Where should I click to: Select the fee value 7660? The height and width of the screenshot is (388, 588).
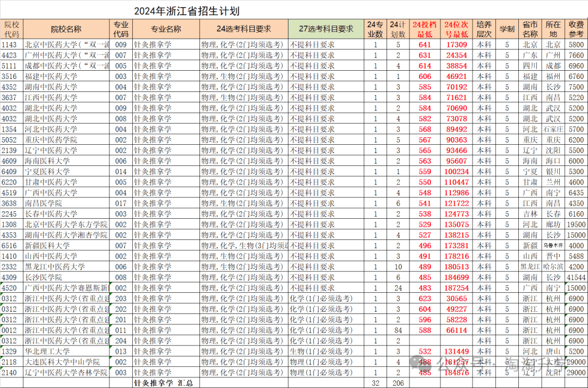coord(577,55)
